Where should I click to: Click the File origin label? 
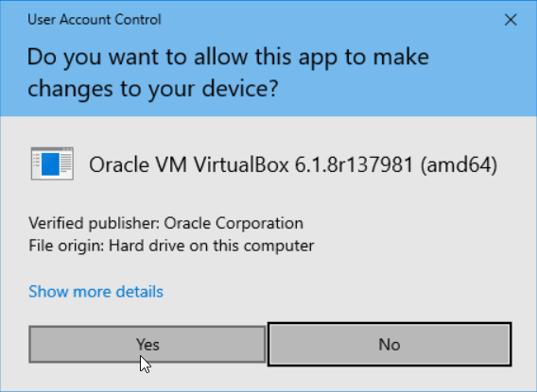pyautogui.click(x=66, y=246)
